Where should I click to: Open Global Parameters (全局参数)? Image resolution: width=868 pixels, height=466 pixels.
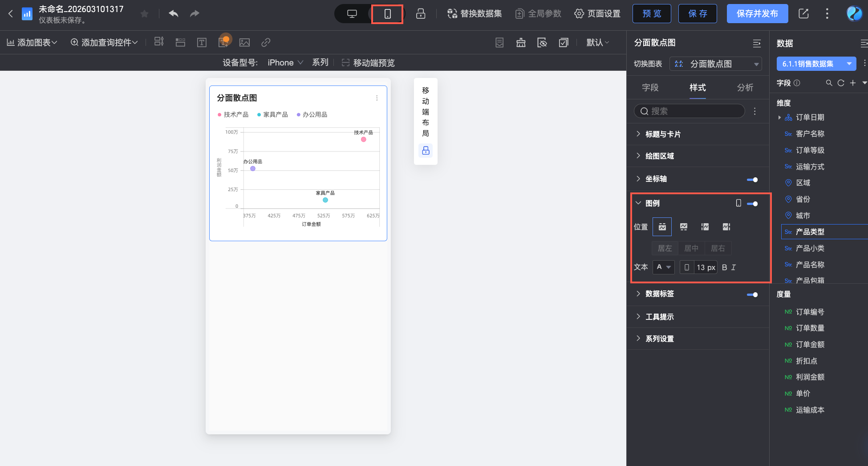pyautogui.click(x=538, y=14)
